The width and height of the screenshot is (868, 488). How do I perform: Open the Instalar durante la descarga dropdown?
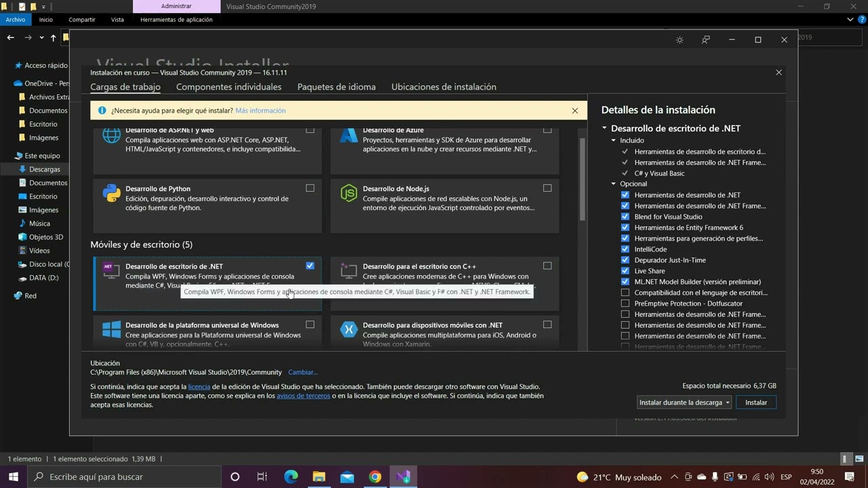[684, 403]
